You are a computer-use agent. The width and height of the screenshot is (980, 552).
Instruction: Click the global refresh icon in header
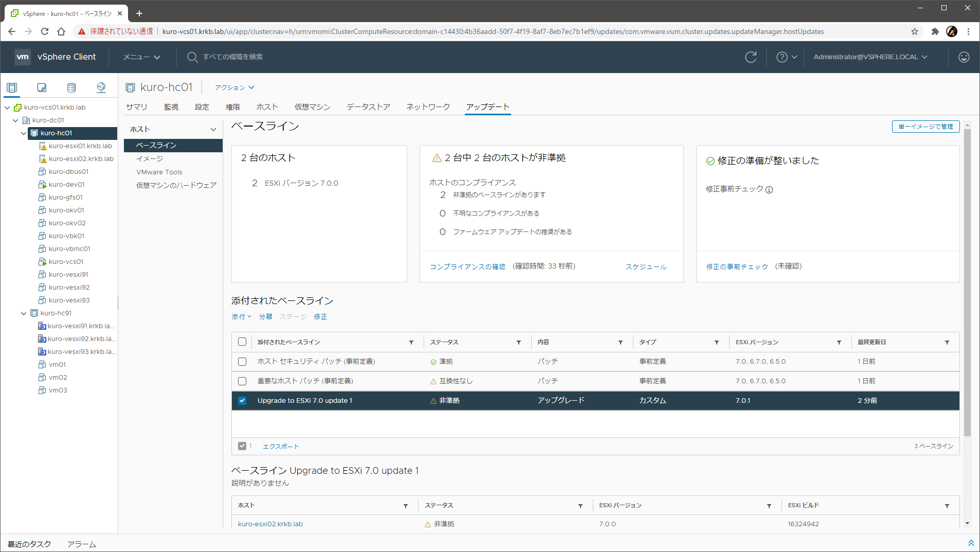pyautogui.click(x=751, y=57)
